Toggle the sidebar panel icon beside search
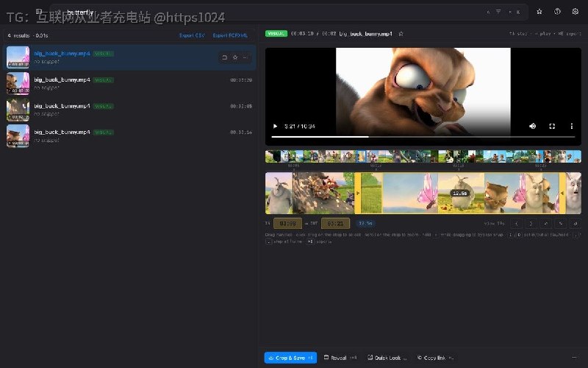The height and width of the screenshot is (368, 588). [x=39, y=12]
